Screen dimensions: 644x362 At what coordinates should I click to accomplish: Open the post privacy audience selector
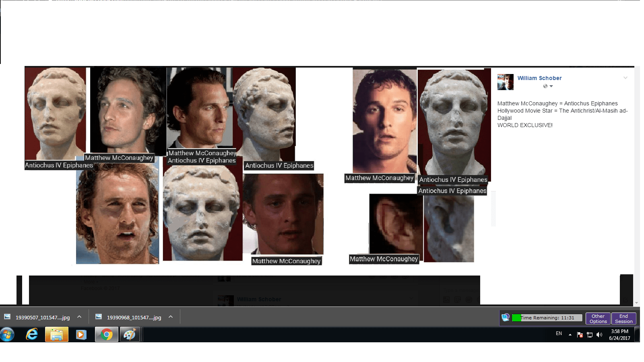[548, 86]
